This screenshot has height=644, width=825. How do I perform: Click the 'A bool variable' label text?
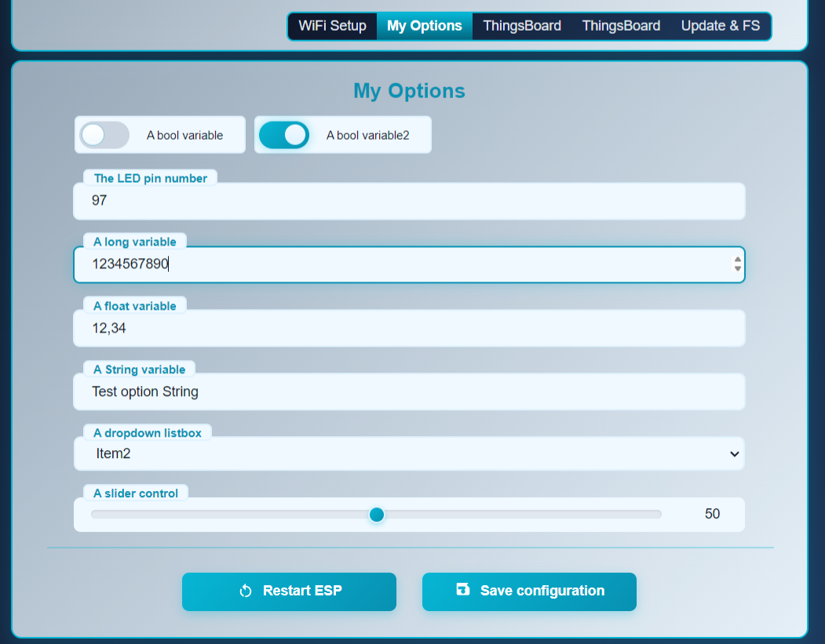pyautogui.click(x=184, y=135)
